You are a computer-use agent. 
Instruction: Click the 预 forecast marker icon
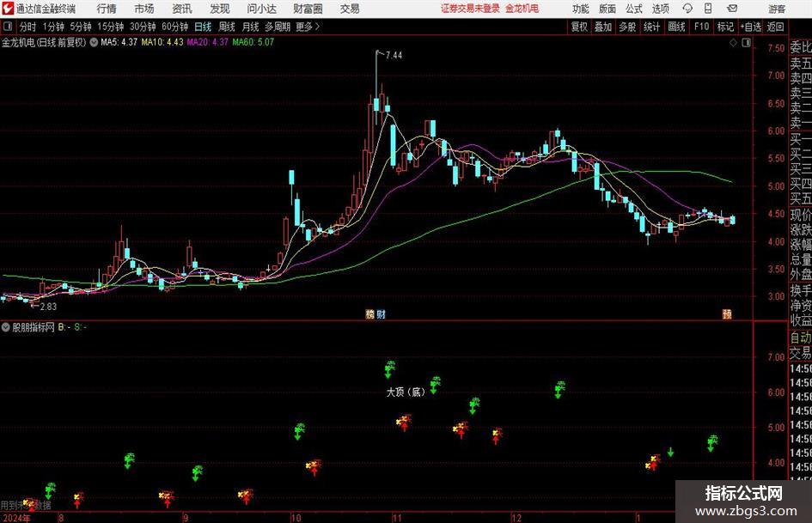click(x=727, y=314)
